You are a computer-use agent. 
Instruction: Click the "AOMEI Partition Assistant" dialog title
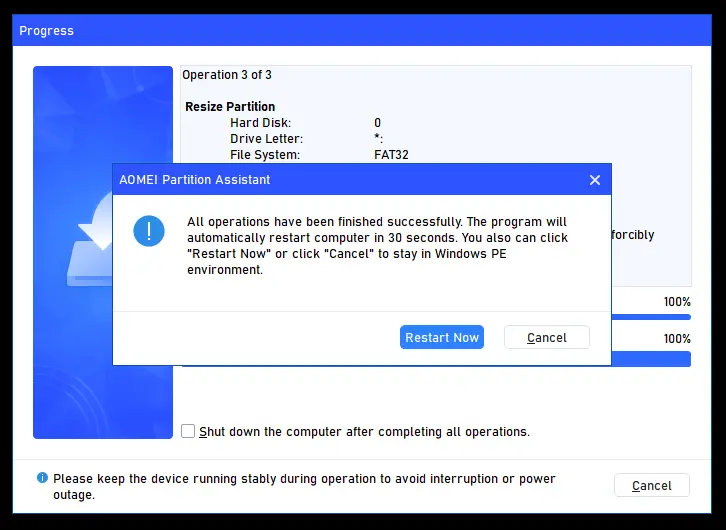(x=194, y=180)
